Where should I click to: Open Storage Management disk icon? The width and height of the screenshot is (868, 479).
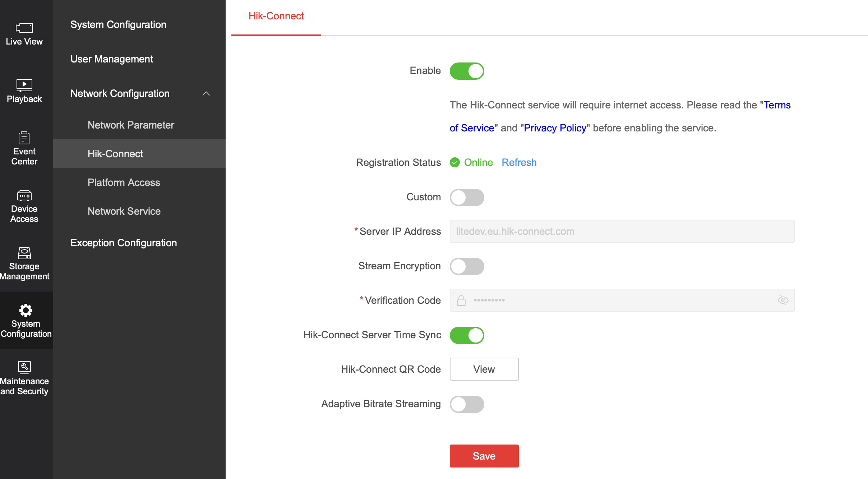point(24,253)
